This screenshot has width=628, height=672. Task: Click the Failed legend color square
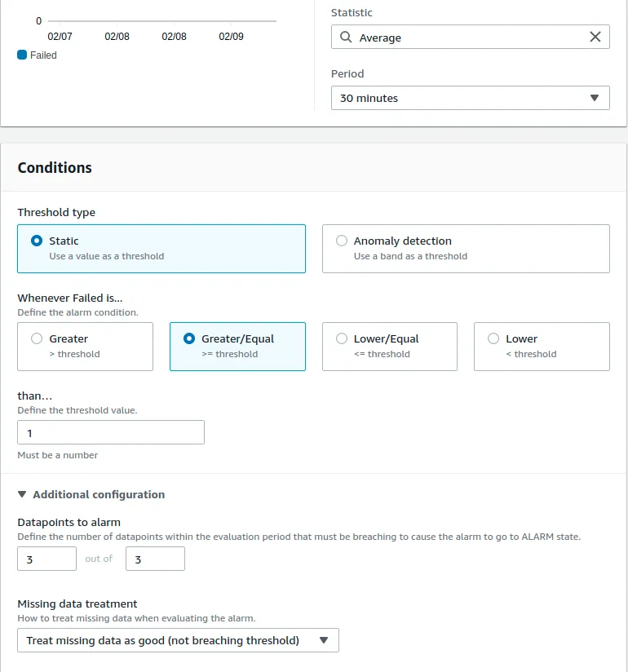click(22, 55)
